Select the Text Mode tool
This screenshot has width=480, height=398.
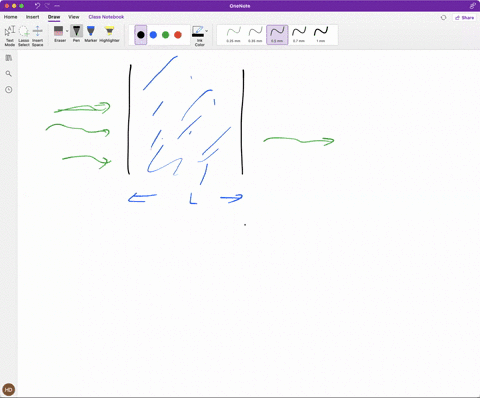click(10, 35)
